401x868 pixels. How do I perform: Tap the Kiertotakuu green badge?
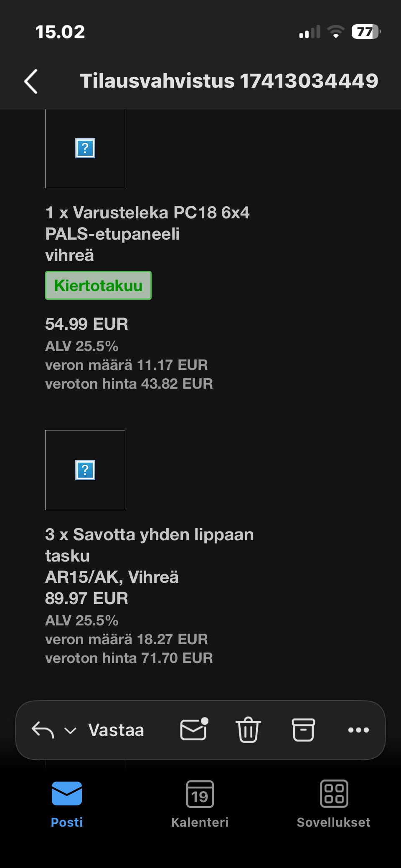tap(98, 286)
